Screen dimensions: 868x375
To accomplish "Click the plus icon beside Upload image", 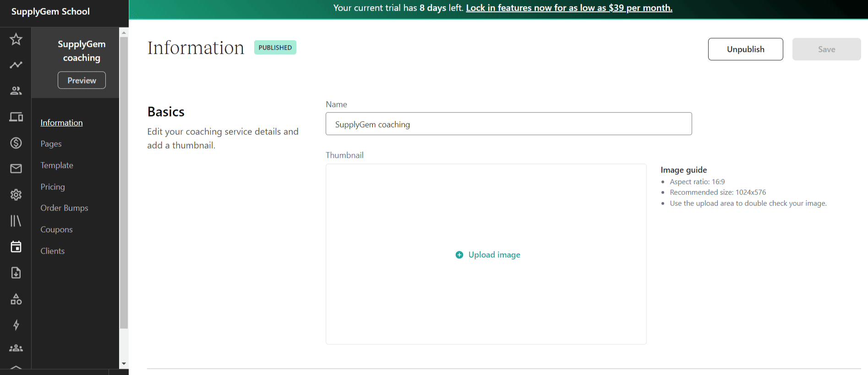I will [x=459, y=255].
